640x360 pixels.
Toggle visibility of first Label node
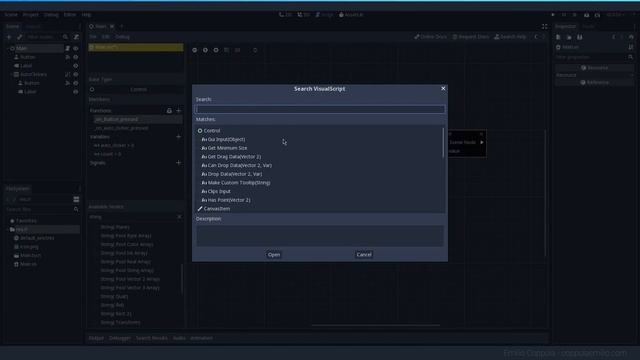76,66
